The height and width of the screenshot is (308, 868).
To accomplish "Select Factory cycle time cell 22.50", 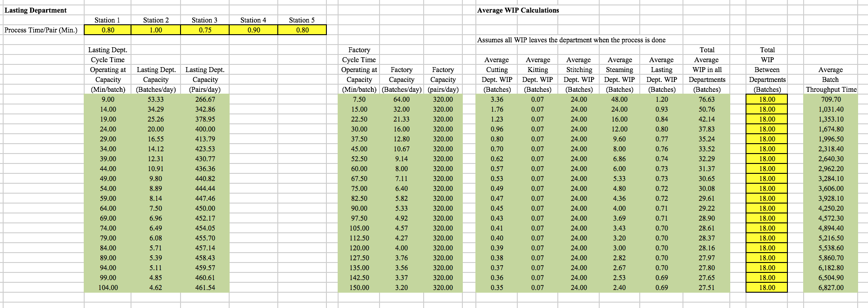I will point(359,119).
